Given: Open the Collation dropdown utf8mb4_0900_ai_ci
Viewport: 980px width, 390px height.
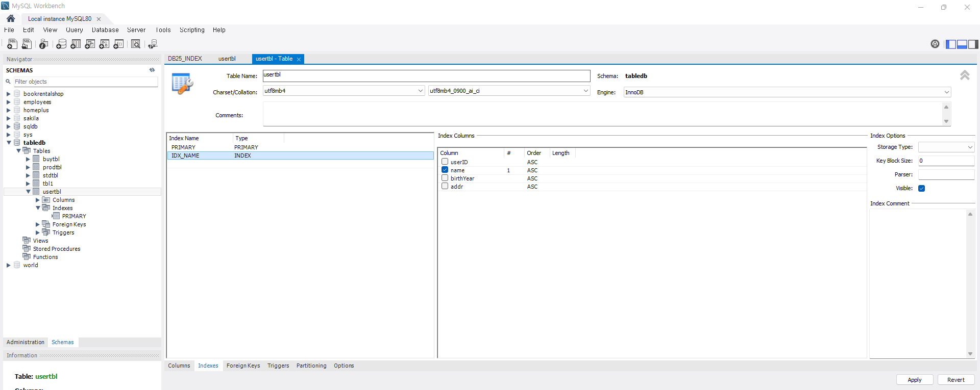Looking at the screenshot, I should pos(509,91).
